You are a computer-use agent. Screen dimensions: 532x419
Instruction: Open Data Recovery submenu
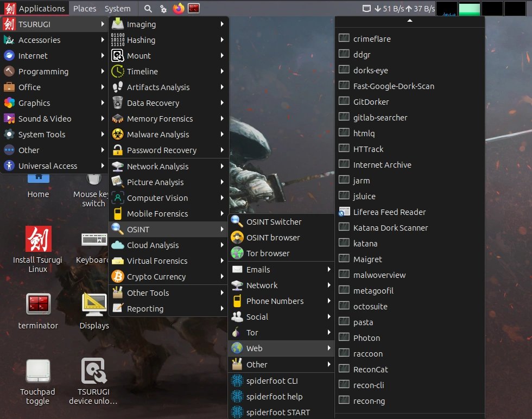click(168, 103)
